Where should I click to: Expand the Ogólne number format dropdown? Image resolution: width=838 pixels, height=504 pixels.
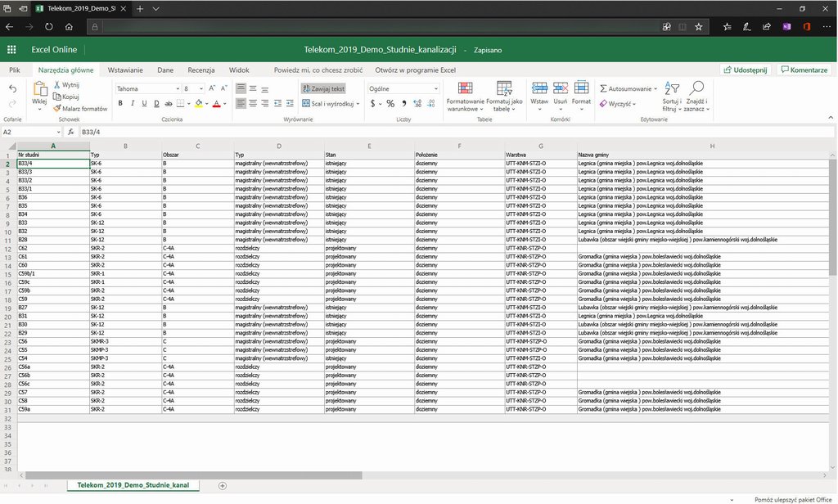coord(435,88)
